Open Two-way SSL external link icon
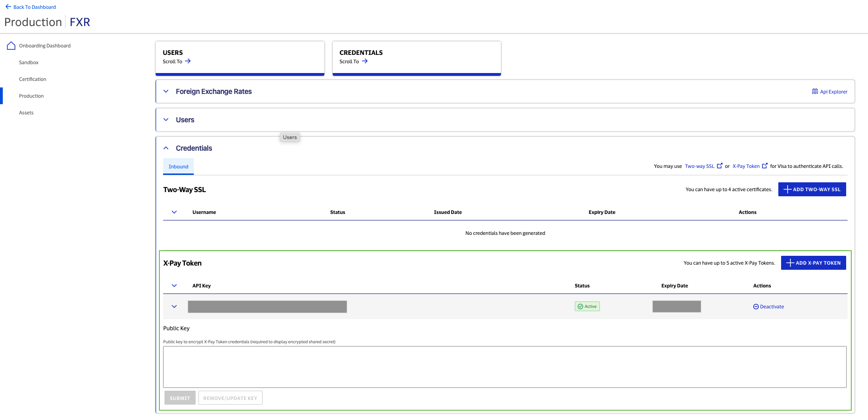The height and width of the screenshot is (420, 868). 720,166
